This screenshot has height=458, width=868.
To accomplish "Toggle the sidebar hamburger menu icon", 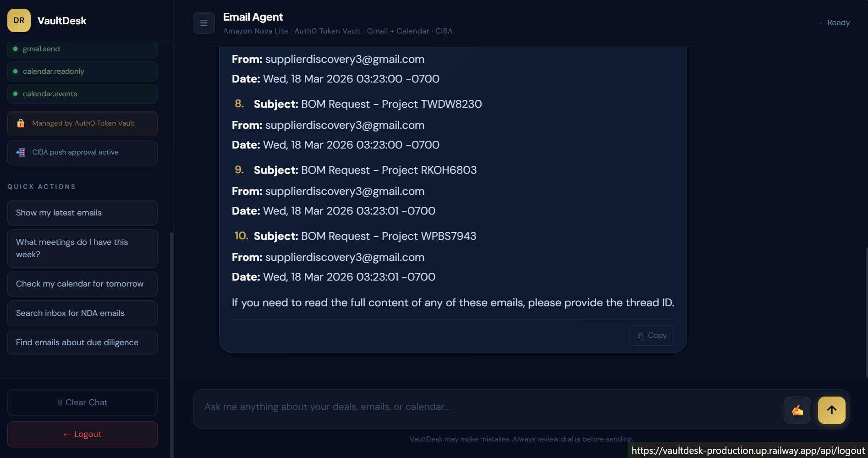I will (x=204, y=23).
